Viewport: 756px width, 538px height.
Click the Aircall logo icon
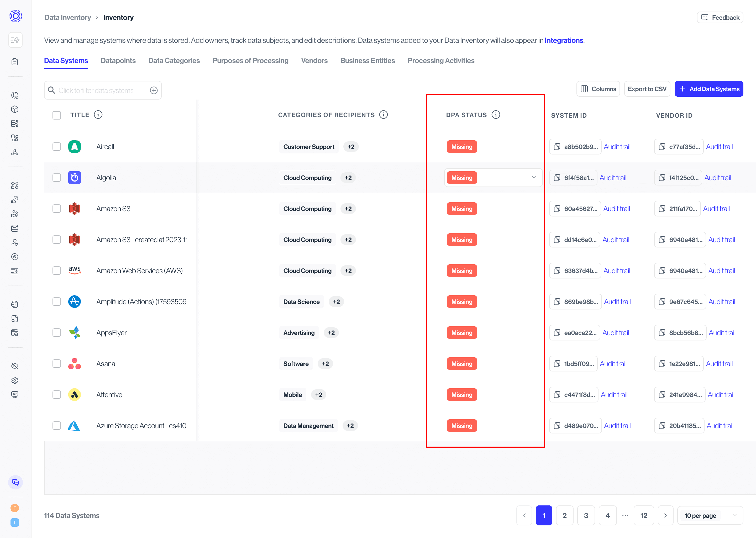coord(75,147)
